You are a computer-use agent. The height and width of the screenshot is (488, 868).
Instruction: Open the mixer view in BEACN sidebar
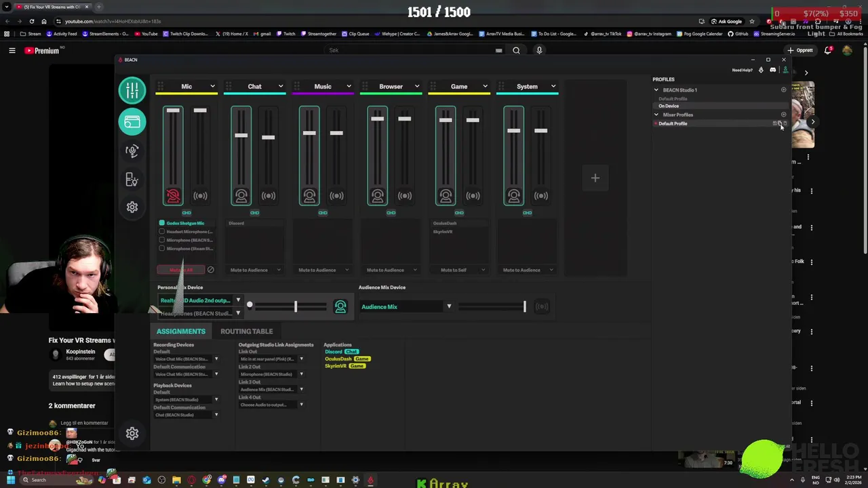[132, 90]
